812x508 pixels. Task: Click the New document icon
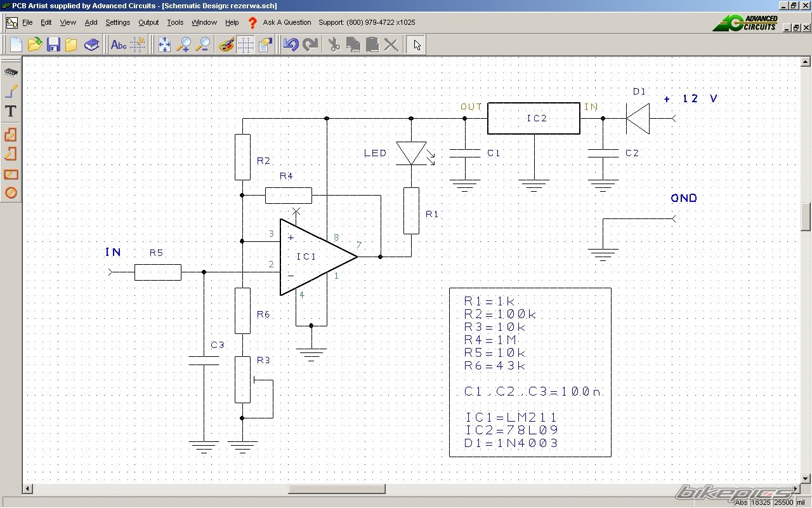coord(16,44)
